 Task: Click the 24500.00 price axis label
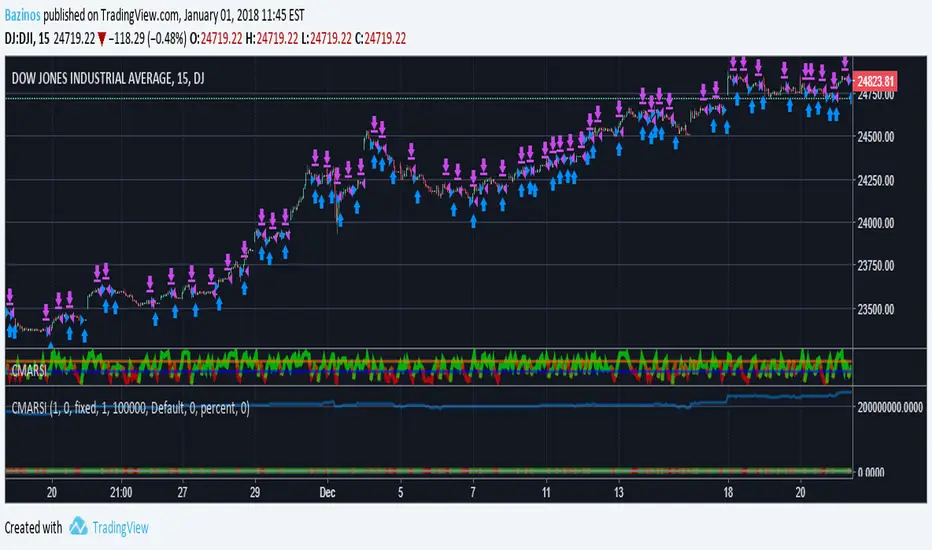click(x=876, y=137)
